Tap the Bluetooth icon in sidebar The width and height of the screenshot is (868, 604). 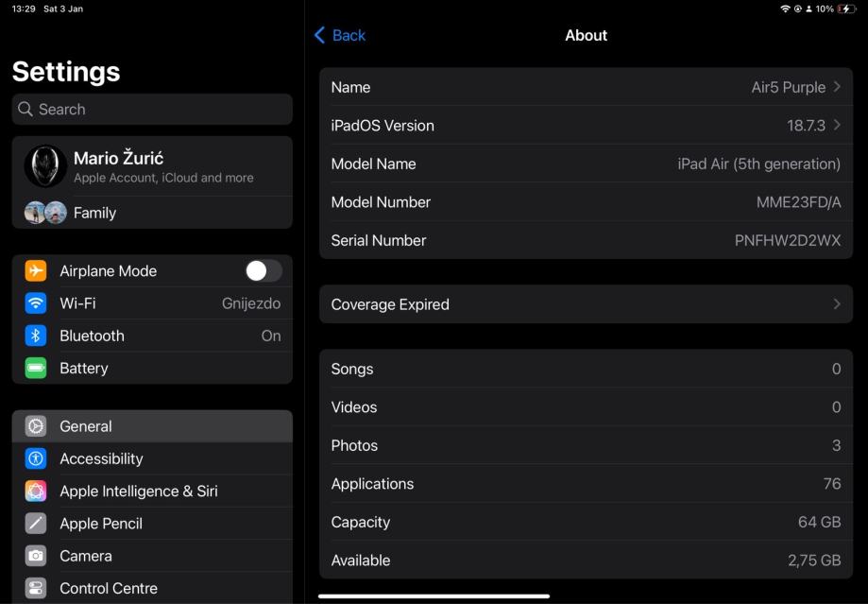(36, 336)
